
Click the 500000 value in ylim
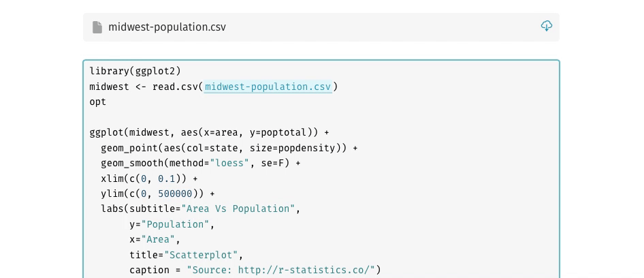[175, 194]
